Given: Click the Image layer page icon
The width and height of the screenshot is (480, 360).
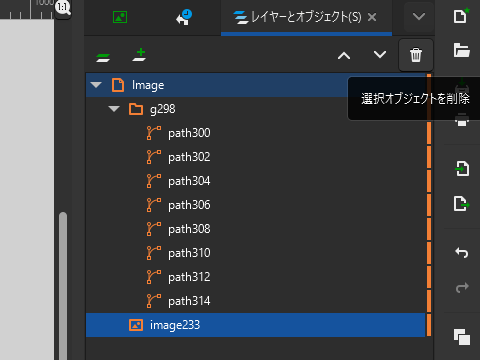Looking at the screenshot, I should (118, 85).
